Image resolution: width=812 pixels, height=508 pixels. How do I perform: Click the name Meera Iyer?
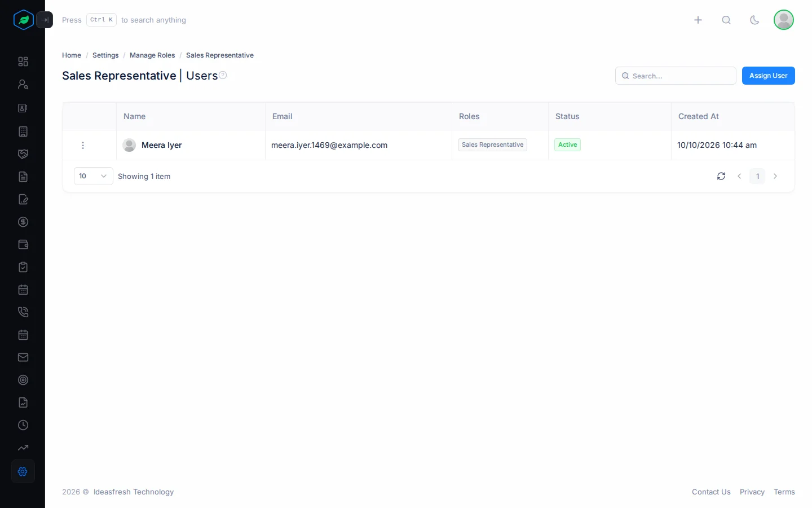coord(162,145)
